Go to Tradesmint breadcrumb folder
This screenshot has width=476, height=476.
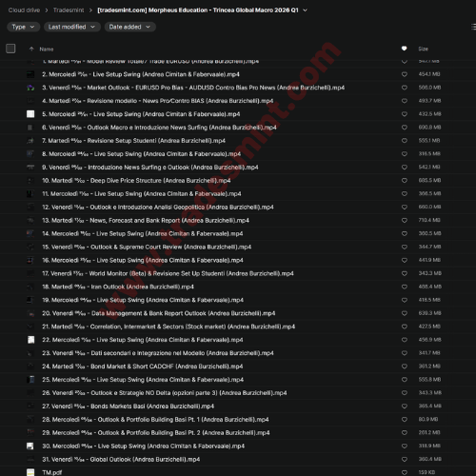point(69,10)
